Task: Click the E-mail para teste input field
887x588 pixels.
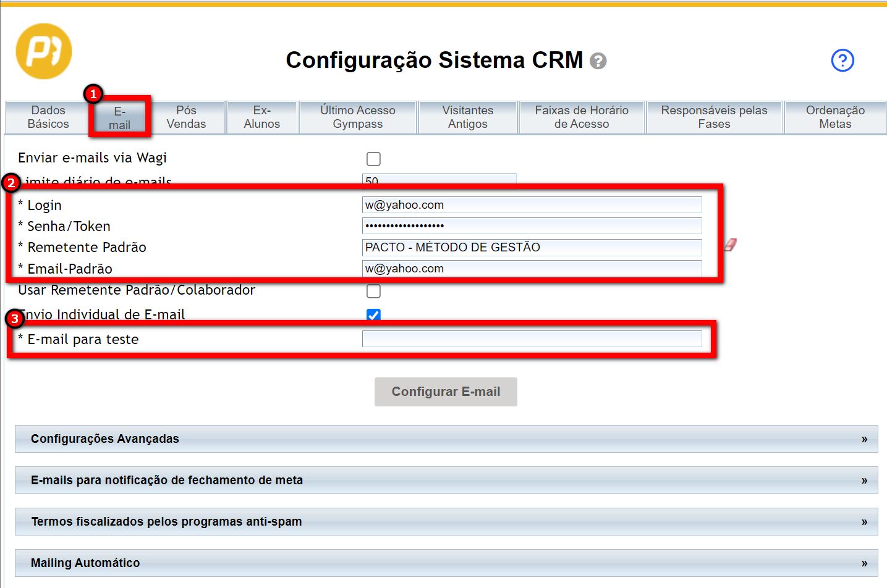Action: (532, 338)
